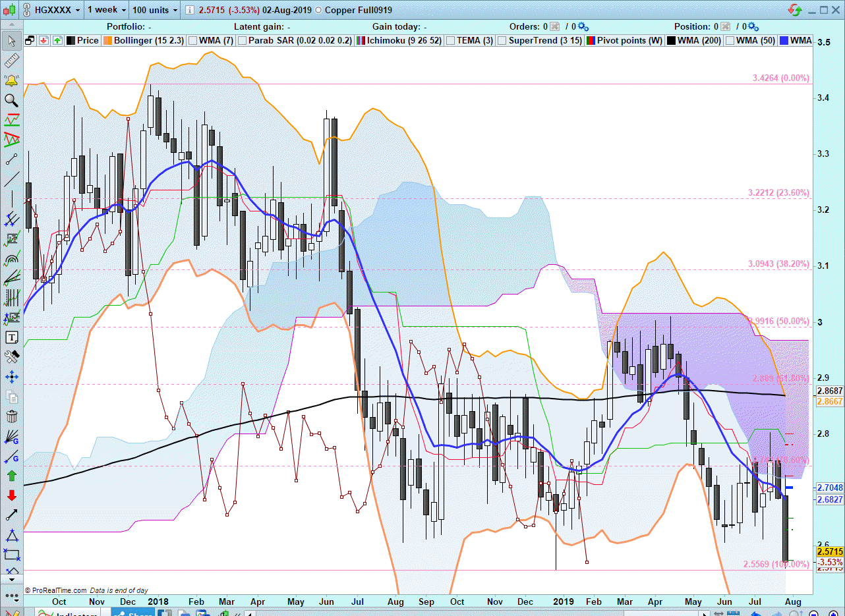Viewport: 845px width, 616px height.
Task: Click the orange Bollinger color swatch
Action: (107, 40)
